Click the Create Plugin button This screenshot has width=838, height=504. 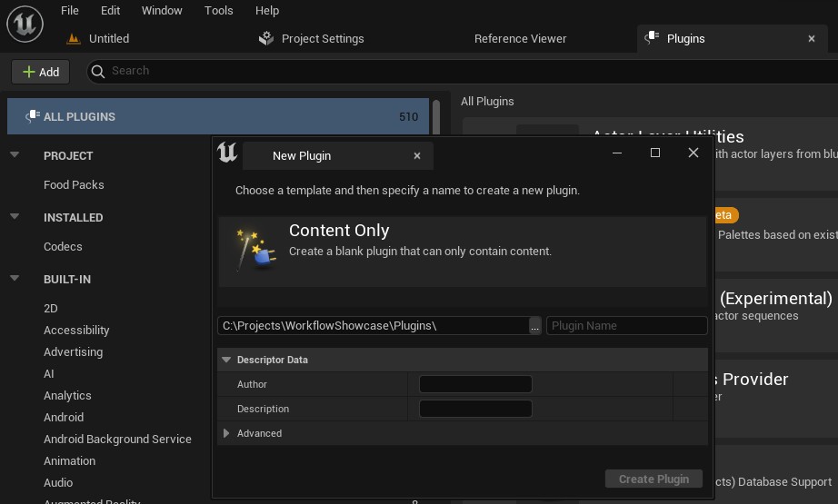click(x=653, y=479)
